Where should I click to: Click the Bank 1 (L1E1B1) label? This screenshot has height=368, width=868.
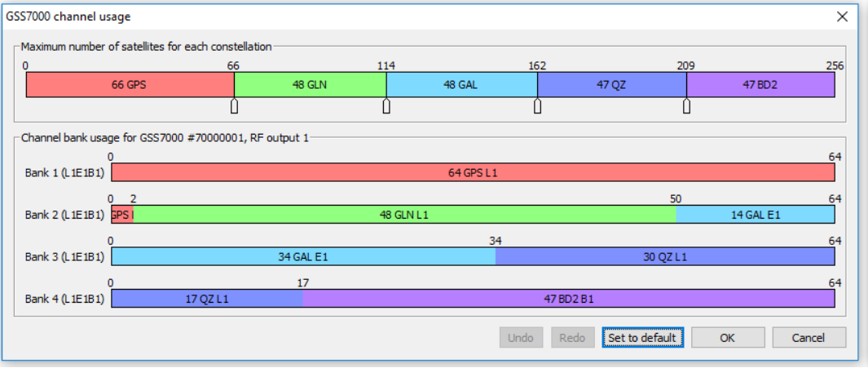coord(64,172)
